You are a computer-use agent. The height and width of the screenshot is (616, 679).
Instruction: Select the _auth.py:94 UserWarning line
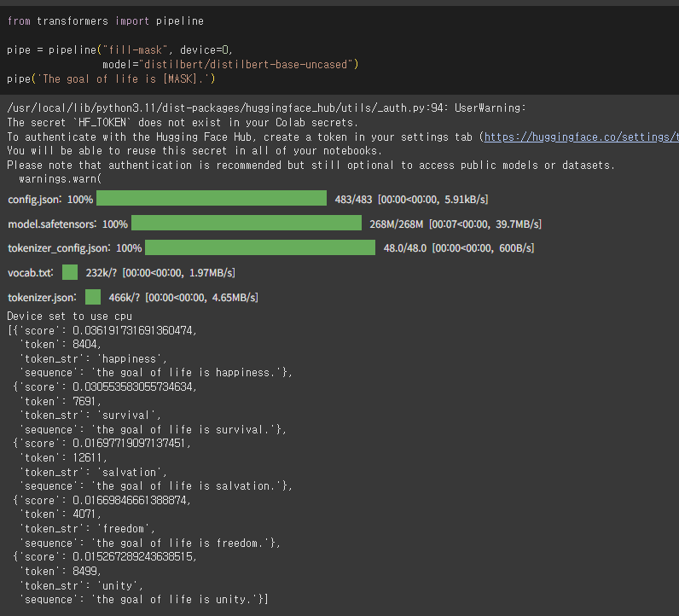pyautogui.click(x=266, y=108)
